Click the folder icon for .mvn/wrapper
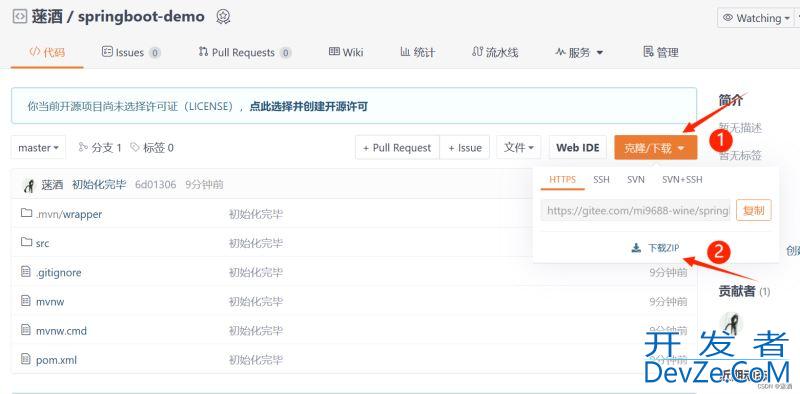800x394 pixels. tap(26, 213)
